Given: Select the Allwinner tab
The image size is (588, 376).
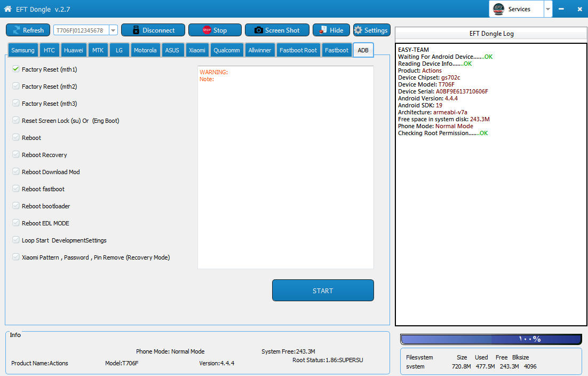Looking at the screenshot, I should 259,50.
